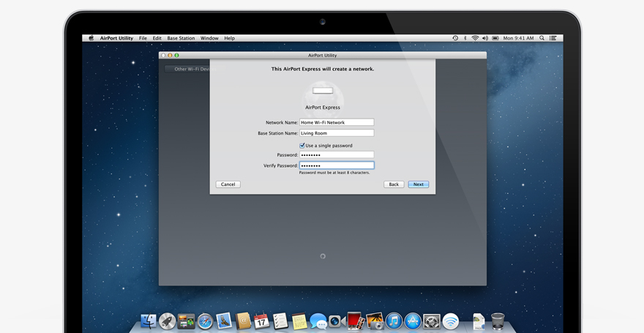Click AirPort Utility Wi-Fi icon in Dock
This screenshot has height=333, width=644.
[451, 321]
